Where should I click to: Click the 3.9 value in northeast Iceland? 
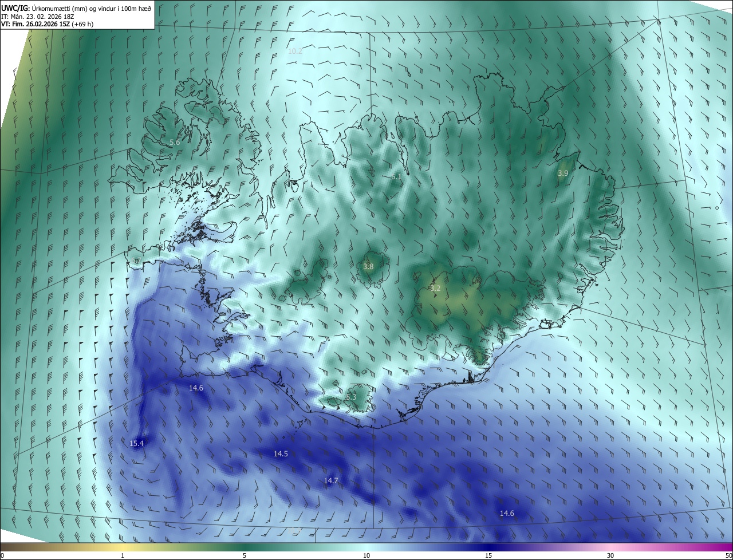[563, 173]
